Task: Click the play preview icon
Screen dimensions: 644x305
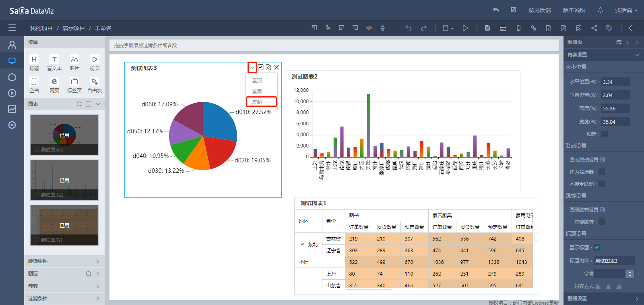Action: point(465,28)
